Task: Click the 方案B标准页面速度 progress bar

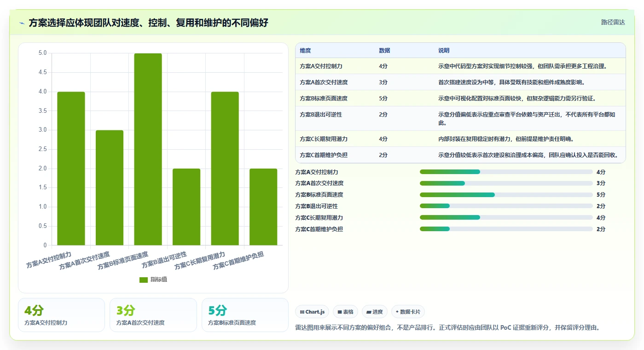Action: pyautogui.click(x=506, y=195)
